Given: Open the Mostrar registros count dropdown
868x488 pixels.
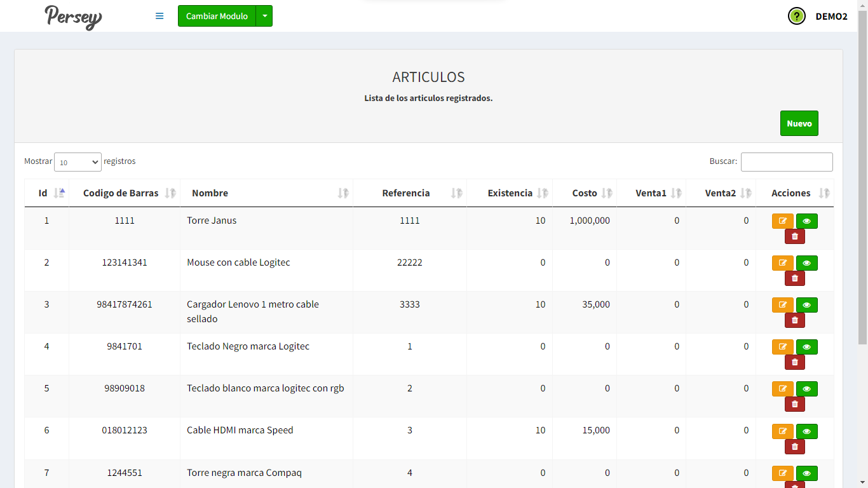Looking at the screenshot, I should coord(78,162).
